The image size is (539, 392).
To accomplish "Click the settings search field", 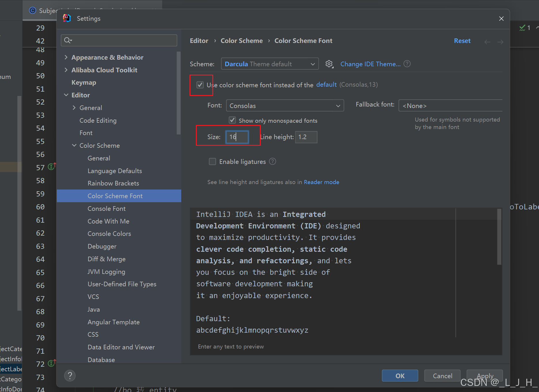I will pyautogui.click(x=119, y=40).
